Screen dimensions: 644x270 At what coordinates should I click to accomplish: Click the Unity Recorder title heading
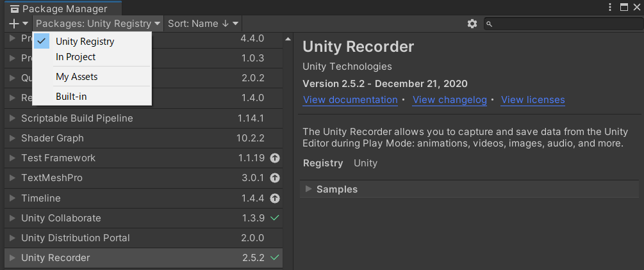358,47
